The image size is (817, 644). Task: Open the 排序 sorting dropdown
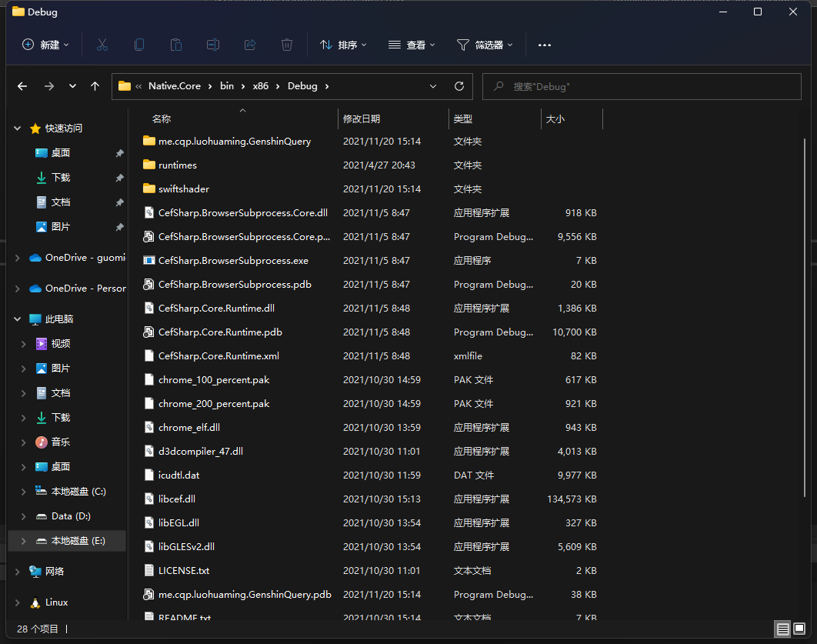343,45
